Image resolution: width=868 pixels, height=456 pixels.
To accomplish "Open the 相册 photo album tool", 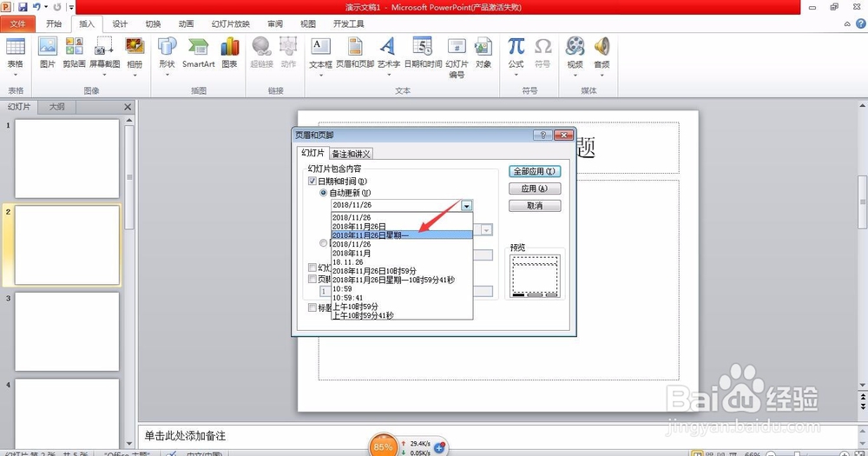I will tap(135, 57).
